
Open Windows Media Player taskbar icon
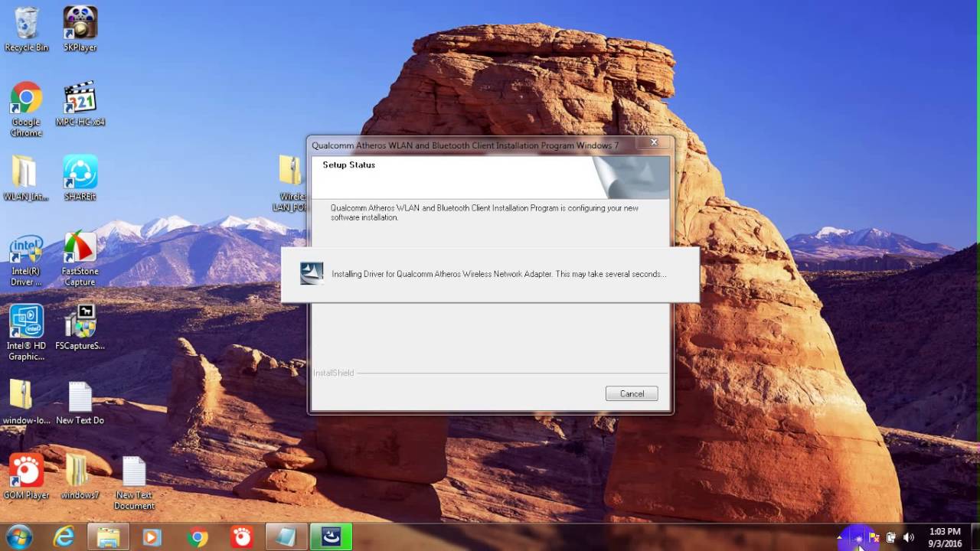point(152,537)
